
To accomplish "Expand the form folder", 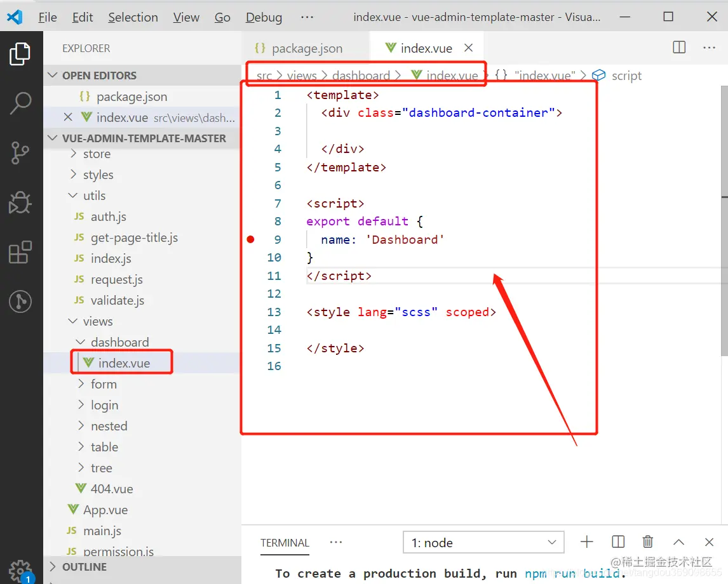I will click(x=81, y=383).
